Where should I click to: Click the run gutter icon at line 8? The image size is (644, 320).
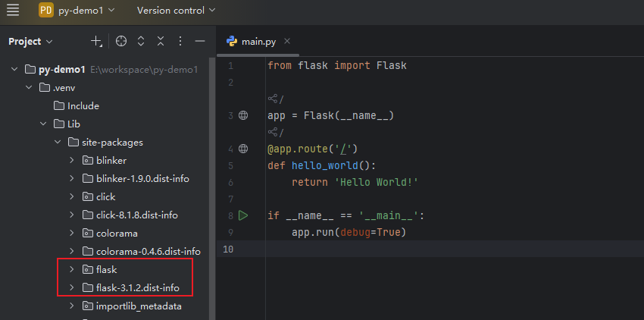tap(243, 215)
